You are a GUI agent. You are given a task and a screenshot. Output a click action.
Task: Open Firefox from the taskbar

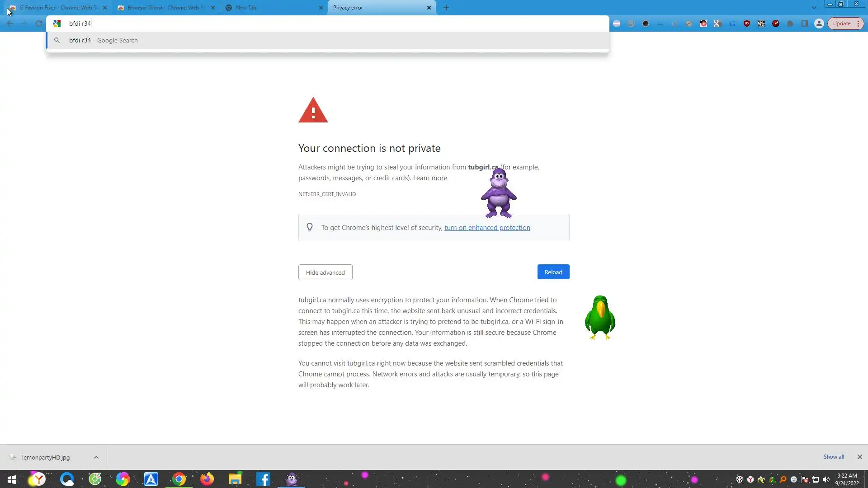tap(207, 479)
